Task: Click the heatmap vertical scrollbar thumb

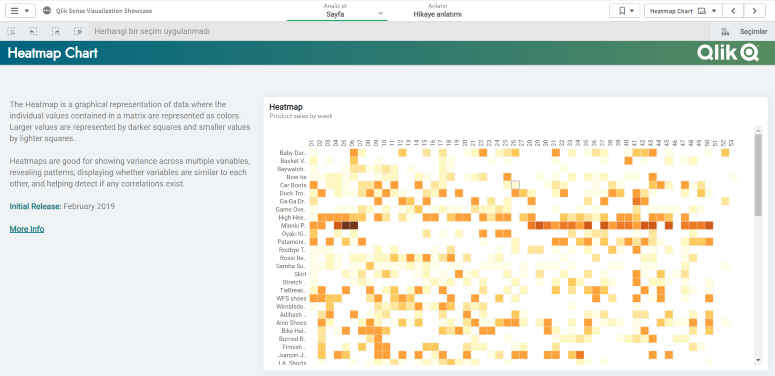Action: click(758, 175)
